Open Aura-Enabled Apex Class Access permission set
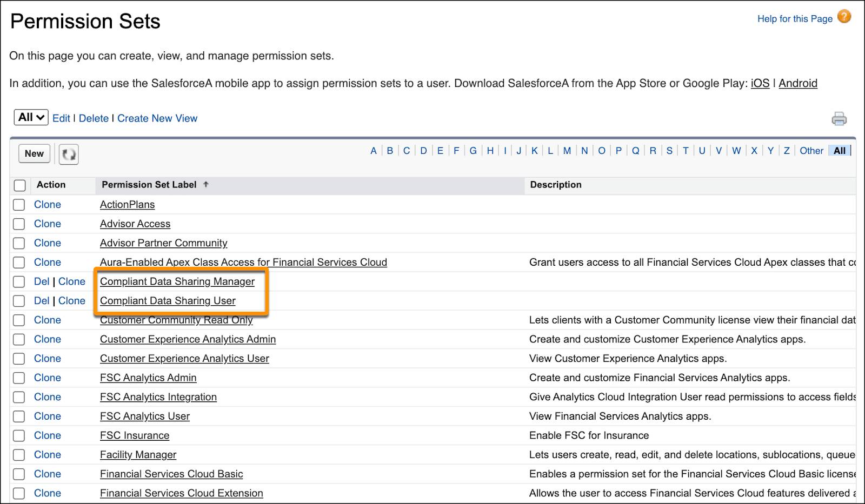Screen dimensions: 865x504 click(243, 262)
